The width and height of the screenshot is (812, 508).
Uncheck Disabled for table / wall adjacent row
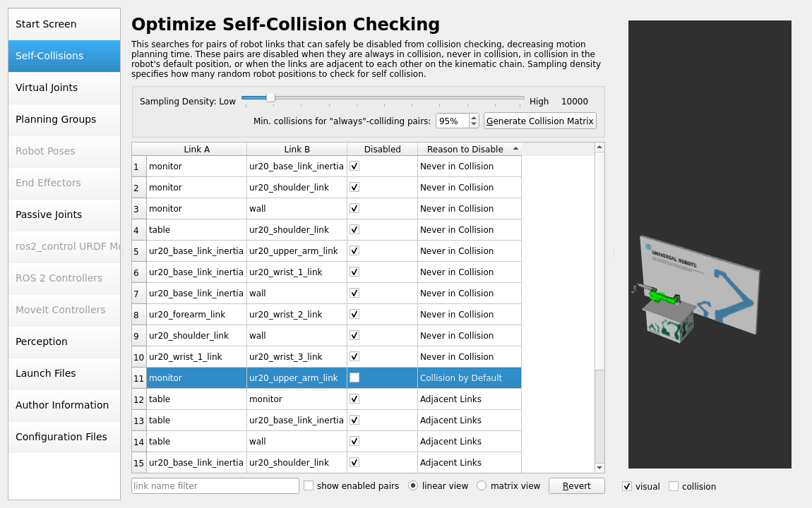[354, 441]
